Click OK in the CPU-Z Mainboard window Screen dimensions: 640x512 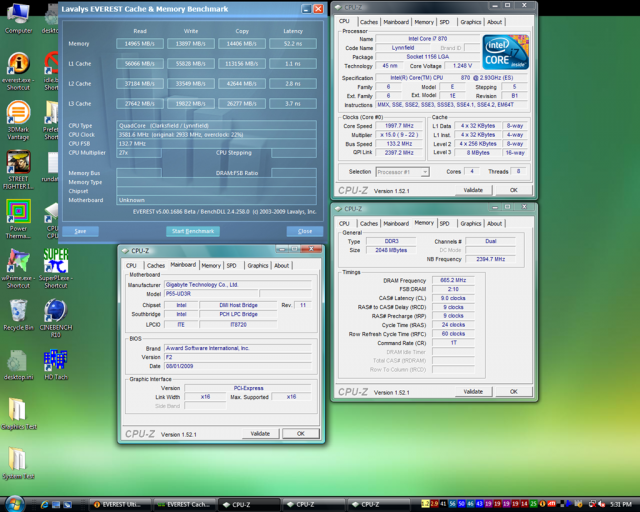pos(301,434)
